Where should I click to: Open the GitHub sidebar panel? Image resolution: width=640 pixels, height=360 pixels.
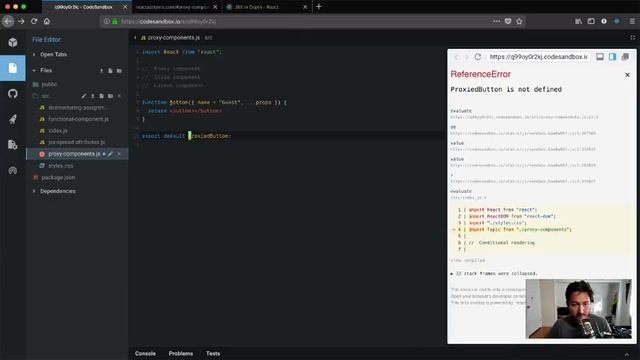13,93
